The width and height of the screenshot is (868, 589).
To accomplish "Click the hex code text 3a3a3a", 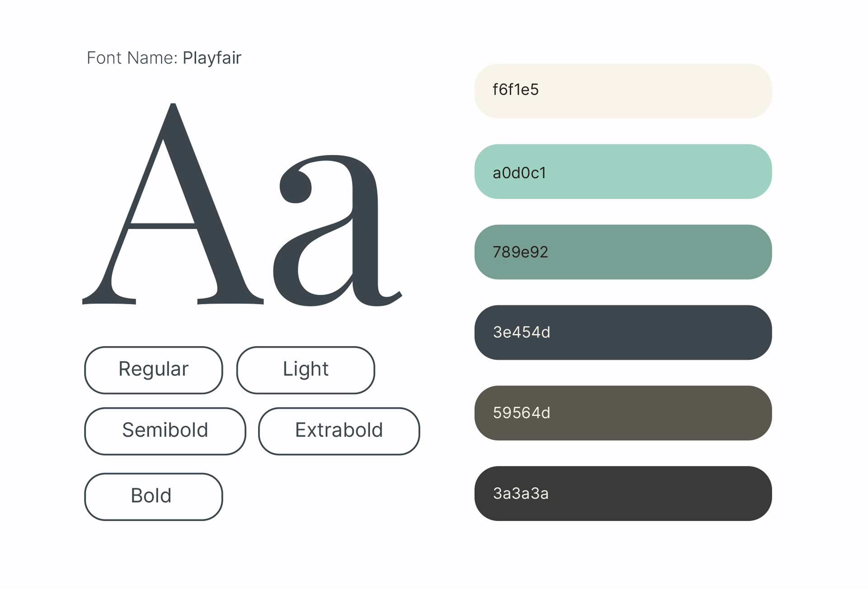I will tap(521, 494).
